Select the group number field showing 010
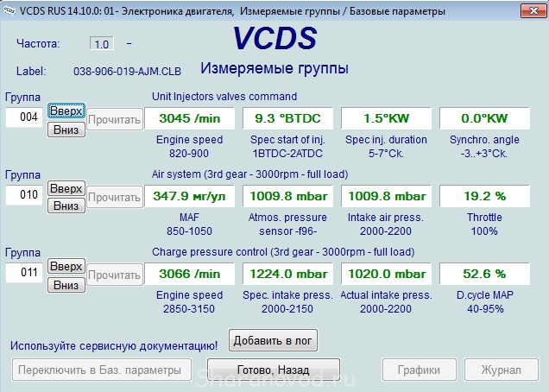Image resolution: width=549 pixels, height=392 pixels. coord(23,196)
